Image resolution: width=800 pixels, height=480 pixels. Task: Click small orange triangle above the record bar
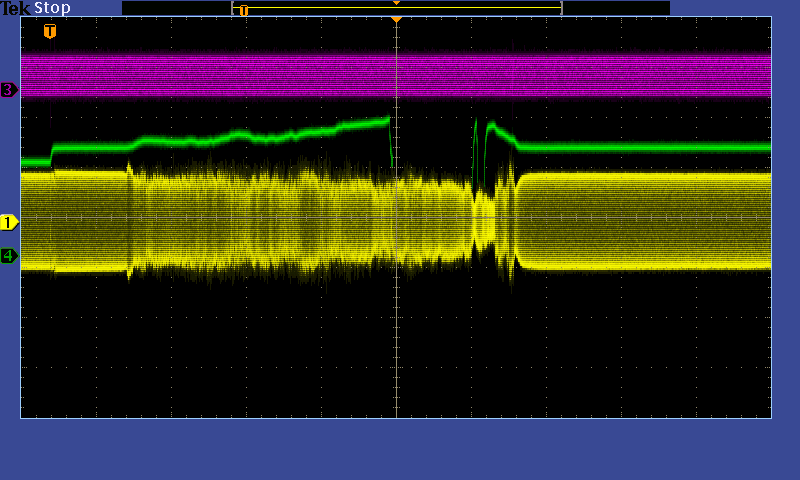(396, 3)
